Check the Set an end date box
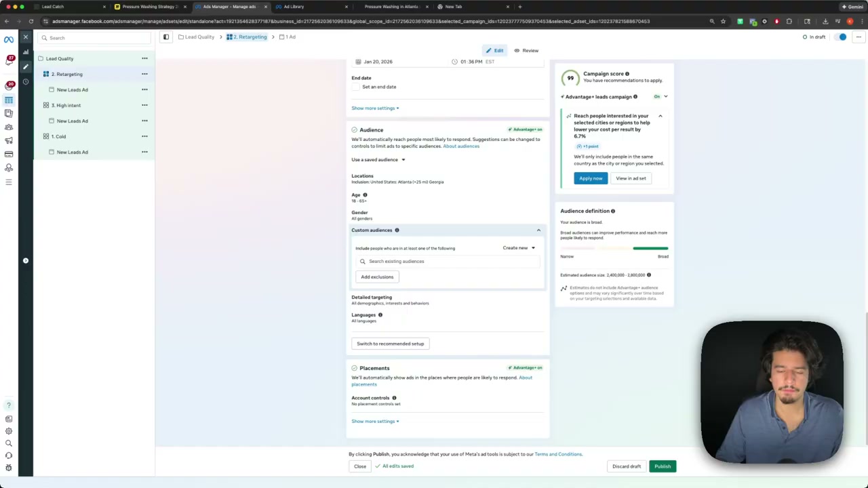The height and width of the screenshot is (488, 868). point(355,87)
